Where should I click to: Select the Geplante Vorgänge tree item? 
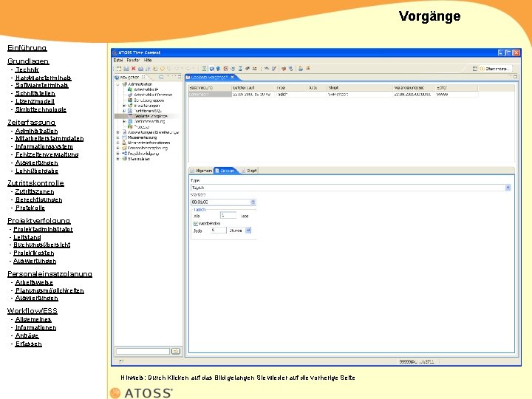[151, 116]
